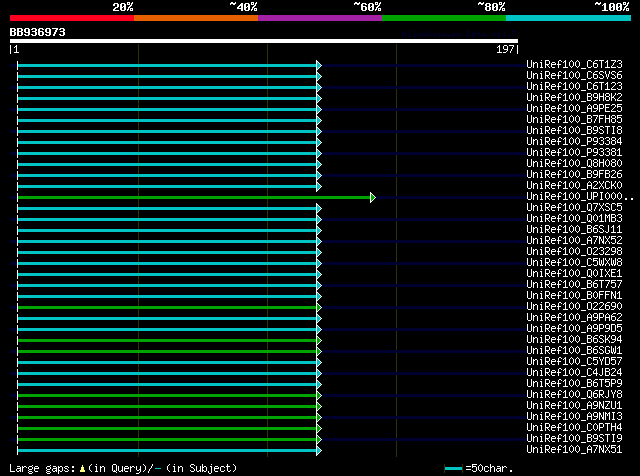
Task: Click the long green UPI000 alignment arrowhead
Action: pyautogui.click(x=373, y=198)
